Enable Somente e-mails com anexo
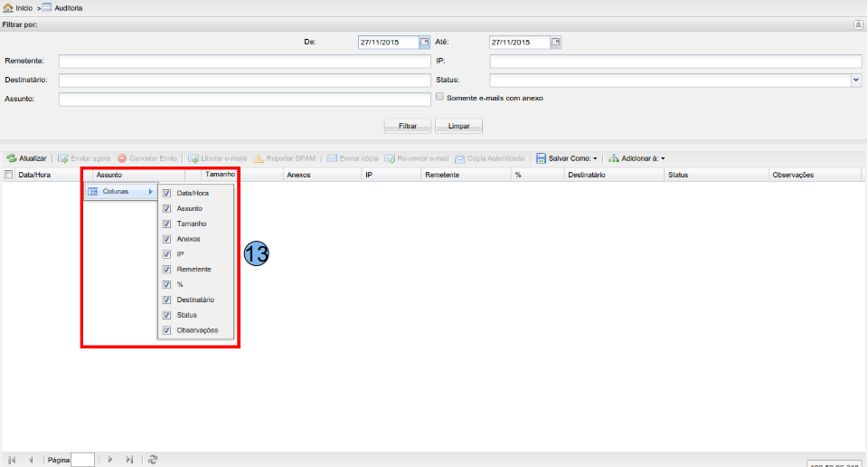Screen dimensions: 868x467 [x=440, y=97]
